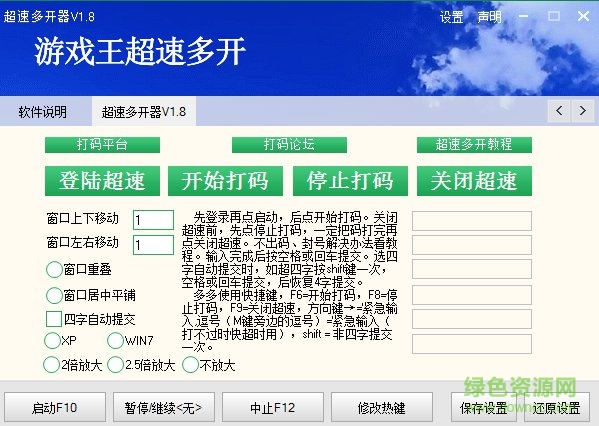599x426 pixels.
Task: Click the sixth empty box under 关闭超速
Action: [x=472, y=344]
